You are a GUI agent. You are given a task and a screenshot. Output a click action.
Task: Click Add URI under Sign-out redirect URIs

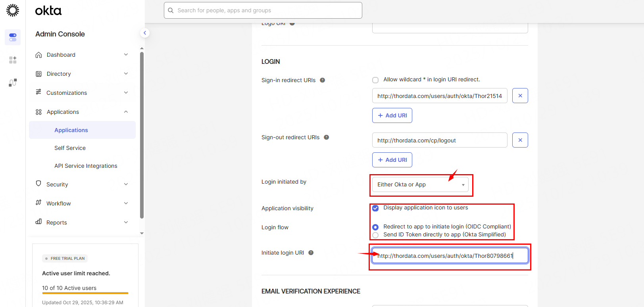tap(392, 160)
